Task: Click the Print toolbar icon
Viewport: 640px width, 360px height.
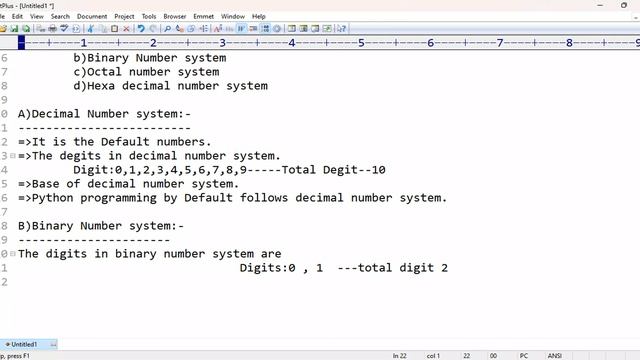Action: click(52, 29)
